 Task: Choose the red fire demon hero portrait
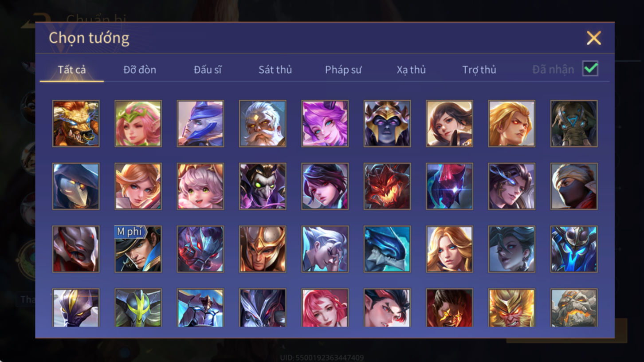(x=387, y=186)
